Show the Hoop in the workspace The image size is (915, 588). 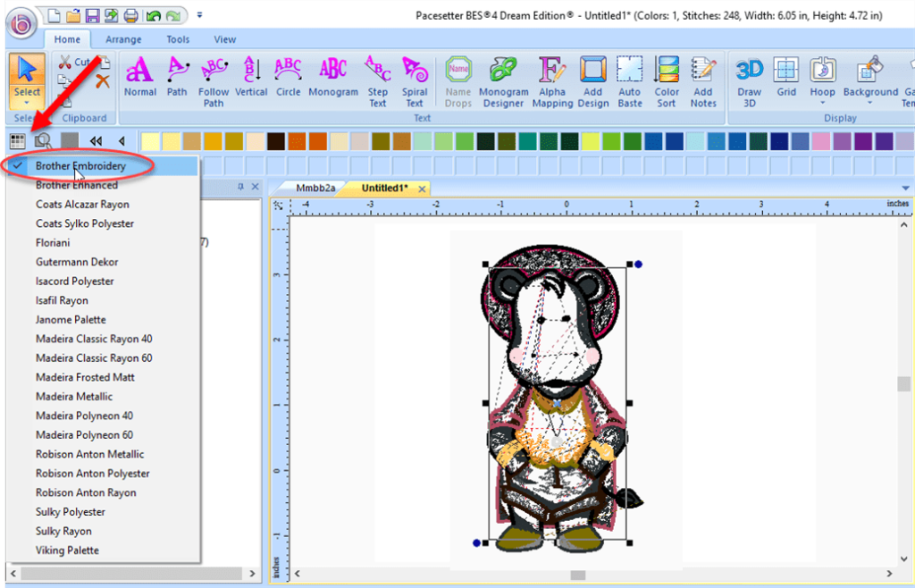[x=823, y=80]
